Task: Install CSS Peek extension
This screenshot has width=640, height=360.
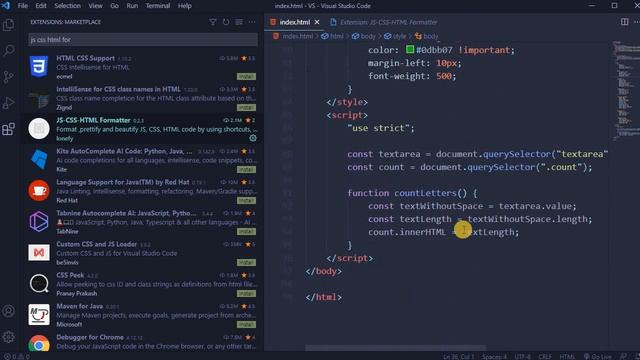Action: 247,294
